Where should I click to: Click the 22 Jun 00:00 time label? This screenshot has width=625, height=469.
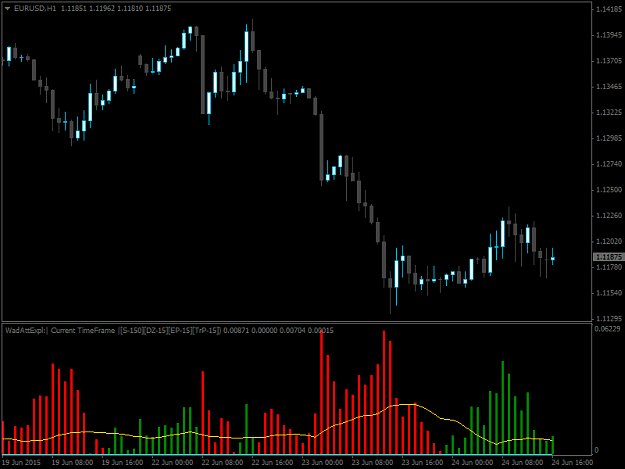click(172, 463)
